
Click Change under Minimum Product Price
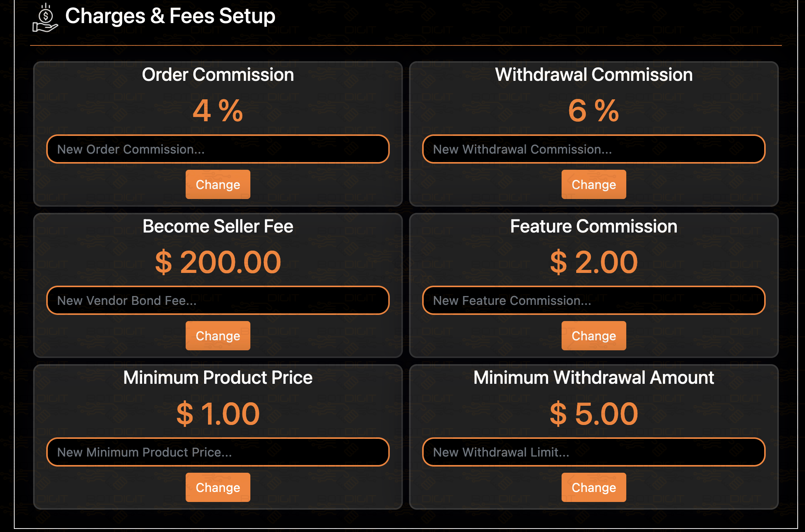(x=218, y=487)
